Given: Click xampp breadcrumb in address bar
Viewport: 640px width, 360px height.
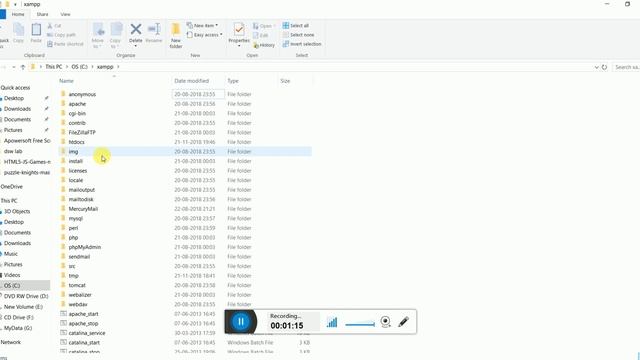Looking at the screenshot, I should pyautogui.click(x=105, y=67).
